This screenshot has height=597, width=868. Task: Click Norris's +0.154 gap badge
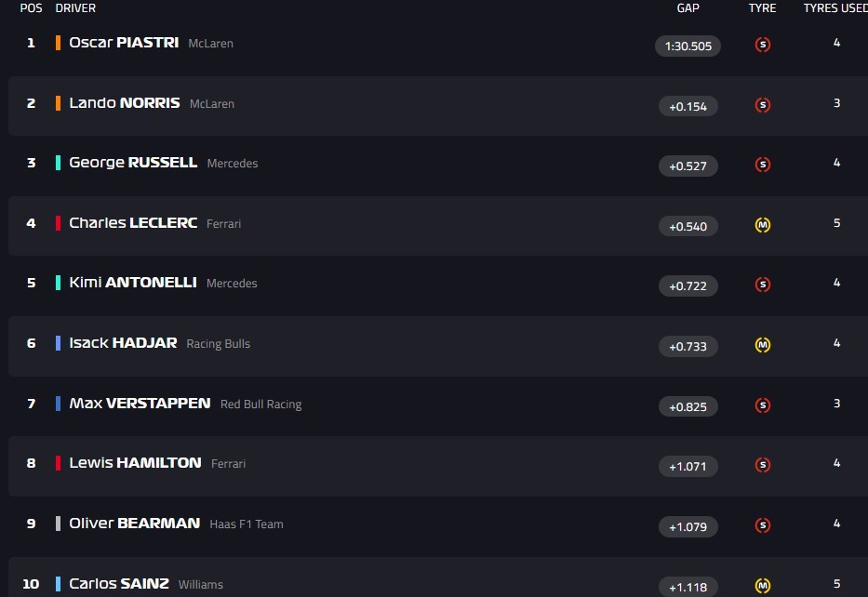pyautogui.click(x=688, y=106)
